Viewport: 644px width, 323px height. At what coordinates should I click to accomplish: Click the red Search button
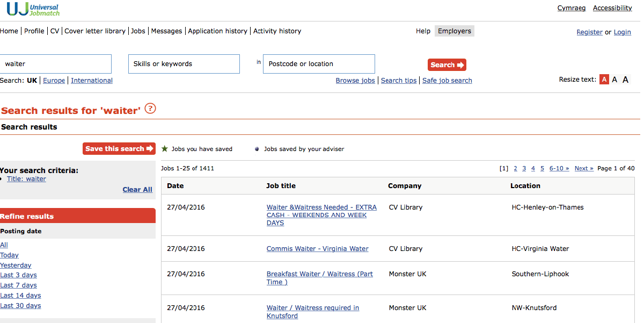pyautogui.click(x=447, y=65)
